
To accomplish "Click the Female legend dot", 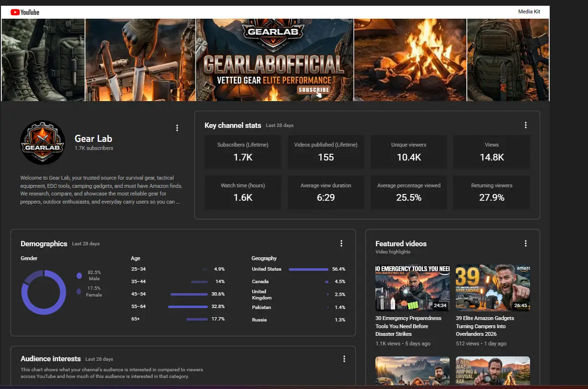I will pyautogui.click(x=79, y=291).
